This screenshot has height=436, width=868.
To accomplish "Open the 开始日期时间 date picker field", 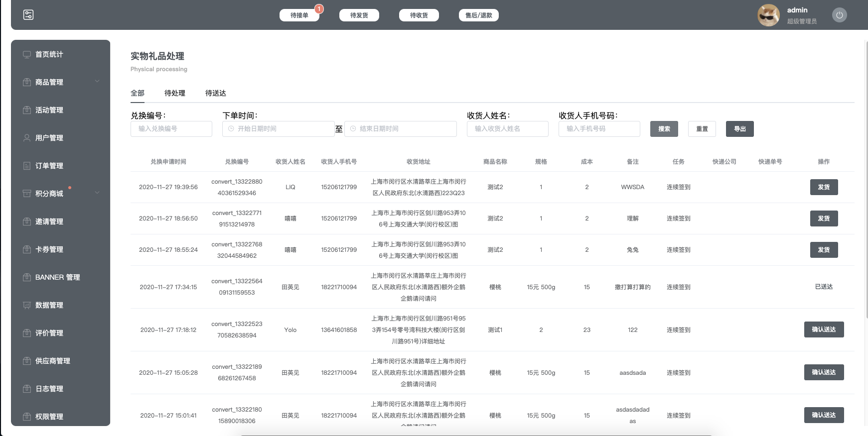I will click(278, 129).
